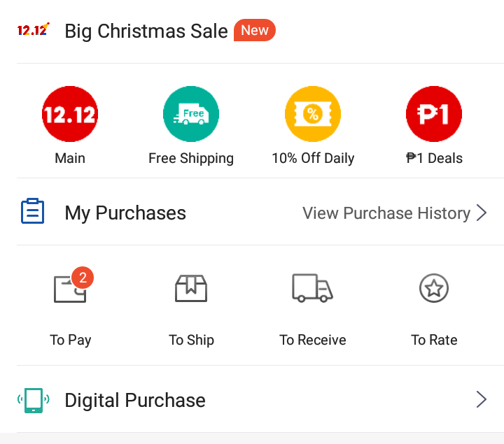Screen dimensions: 504x444
Task: Tap the Digital Purchase phone icon
Action: [x=34, y=401]
